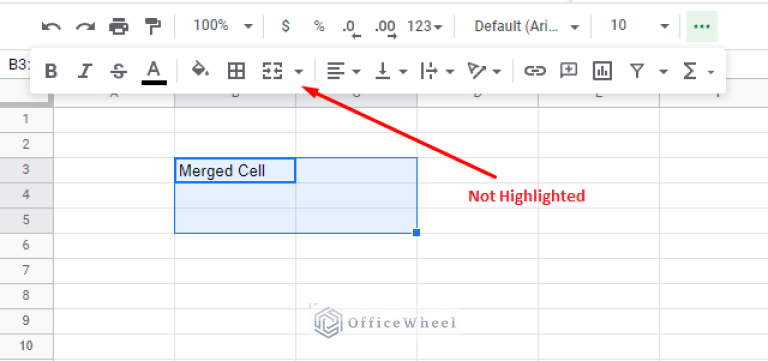Open the horizontal align menu

343,72
